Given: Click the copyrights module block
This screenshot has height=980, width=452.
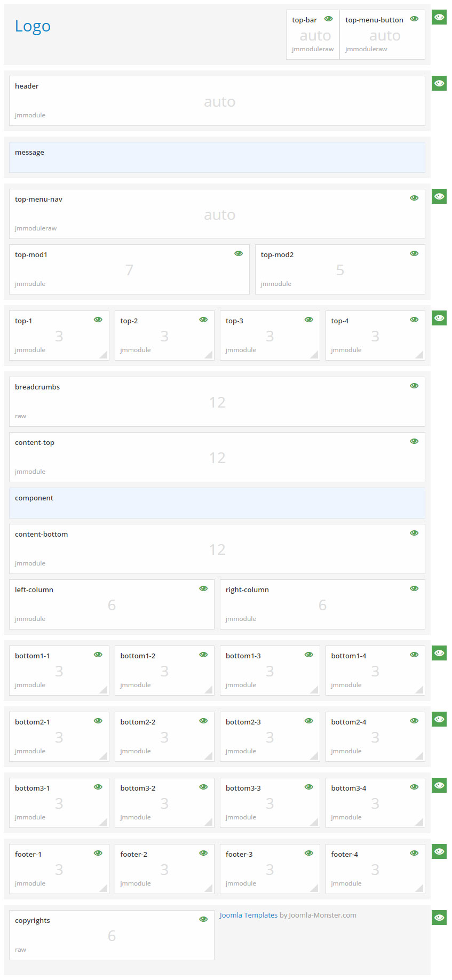Looking at the screenshot, I should click(x=112, y=935).
